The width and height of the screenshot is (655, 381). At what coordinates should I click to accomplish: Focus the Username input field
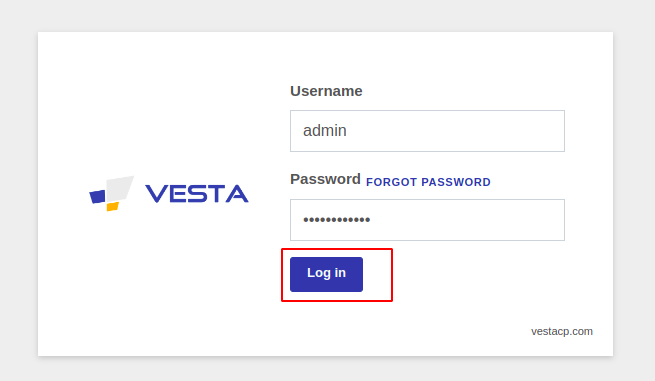(427, 131)
